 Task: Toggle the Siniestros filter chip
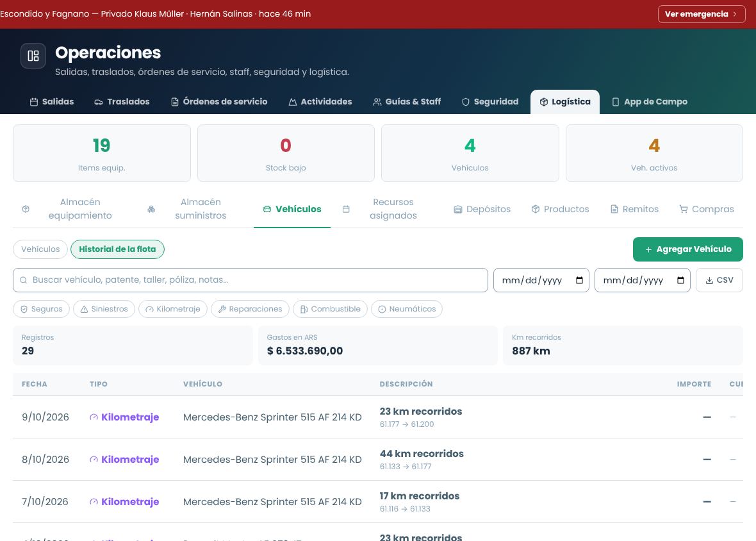104,309
